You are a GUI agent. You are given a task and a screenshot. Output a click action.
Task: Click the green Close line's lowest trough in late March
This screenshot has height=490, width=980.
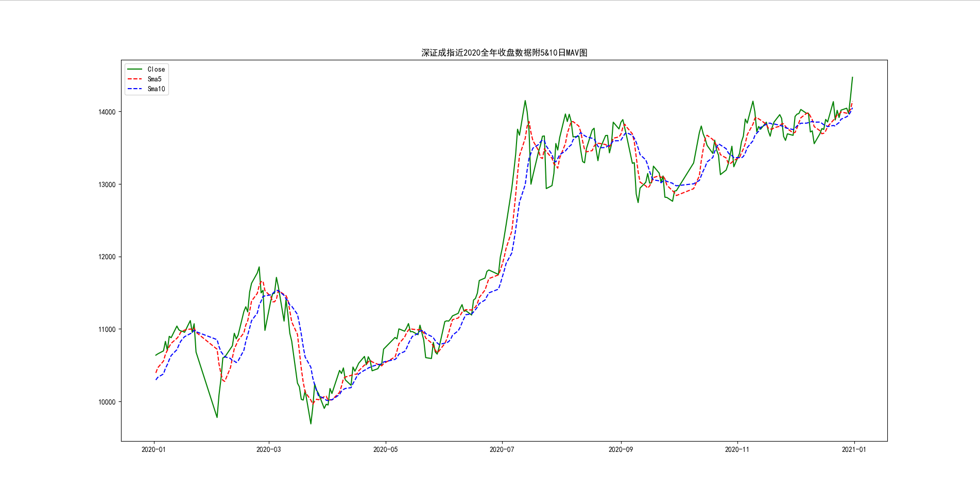coord(311,424)
